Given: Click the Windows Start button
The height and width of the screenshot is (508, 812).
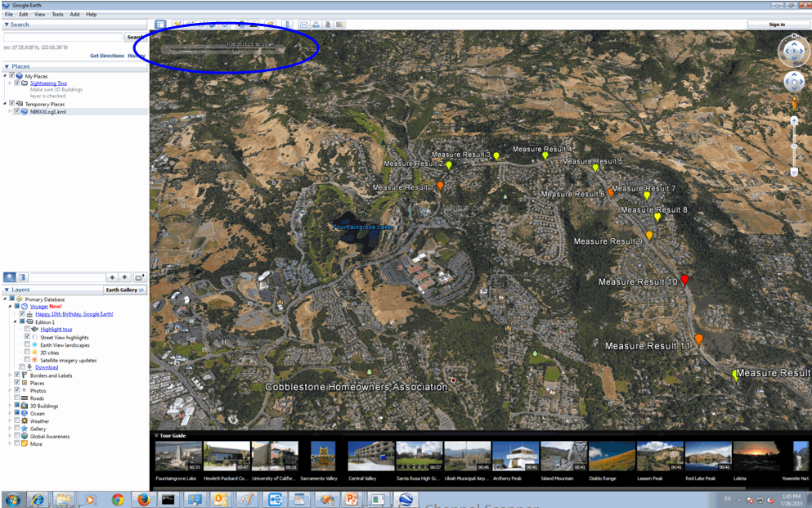Looking at the screenshot, I should [12, 499].
